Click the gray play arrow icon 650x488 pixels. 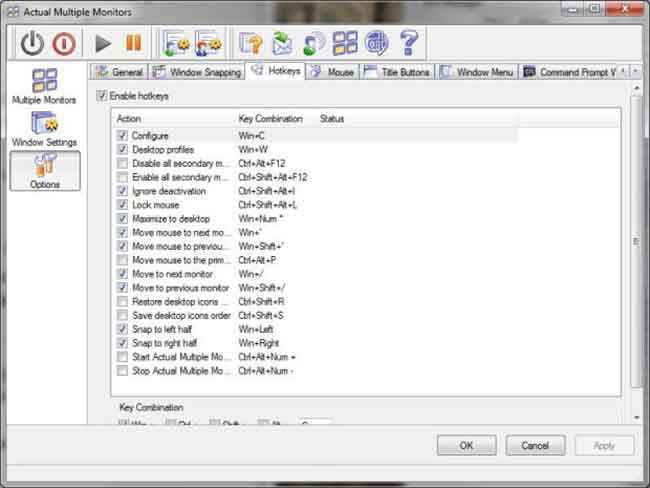tap(102, 43)
